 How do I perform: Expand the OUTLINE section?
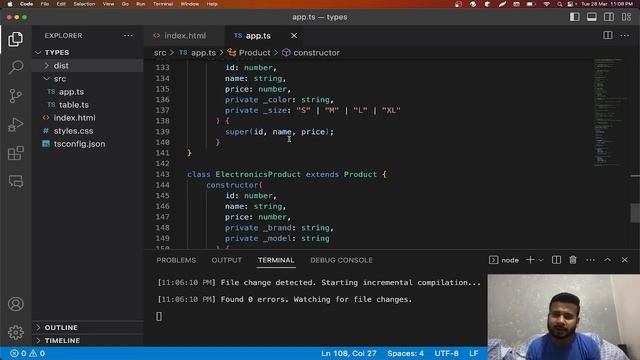click(88, 328)
